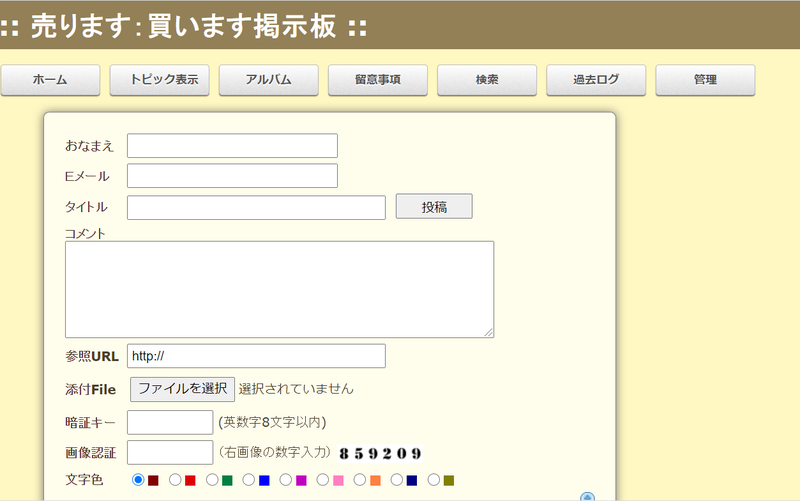Image resolution: width=800 pixels, height=501 pixels.
Task: Pick the pink text color radio
Action: (x=324, y=481)
